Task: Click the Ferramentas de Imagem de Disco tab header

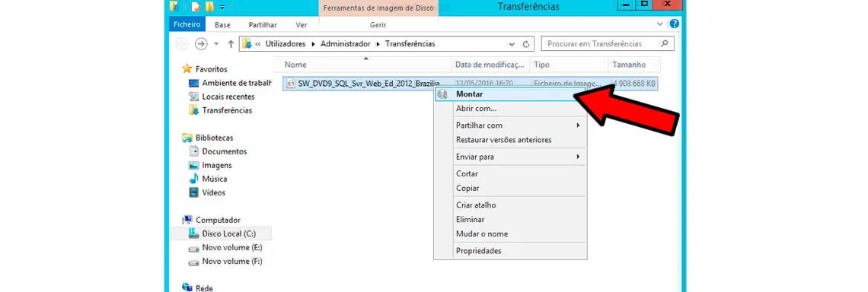Action: pyautogui.click(x=378, y=8)
